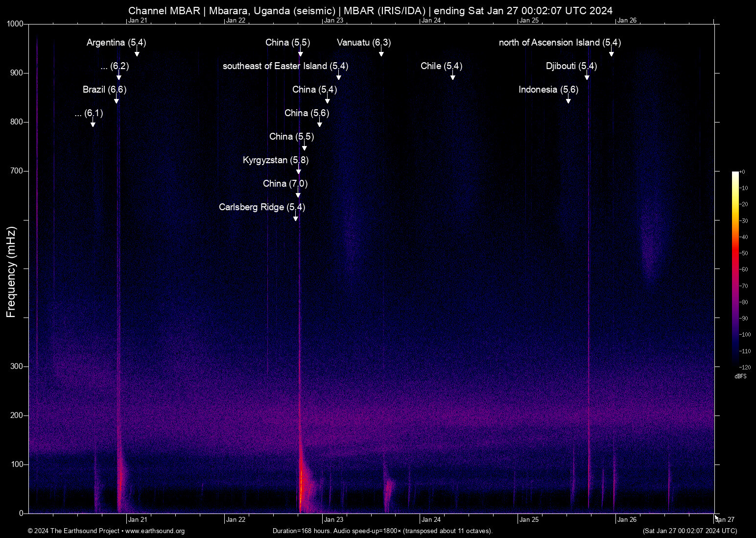Screen dimensions: 756x538
Task: Click the 1000 tick on frequency axis
Action: point(15,24)
